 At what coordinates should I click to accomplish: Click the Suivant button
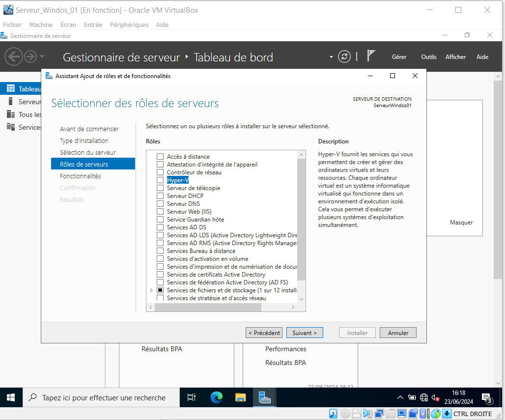tap(305, 333)
